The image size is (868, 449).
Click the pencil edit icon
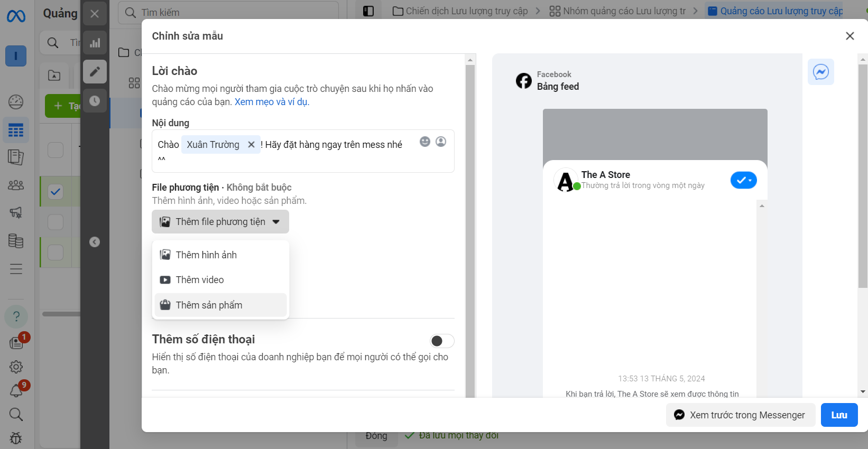pos(95,72)
